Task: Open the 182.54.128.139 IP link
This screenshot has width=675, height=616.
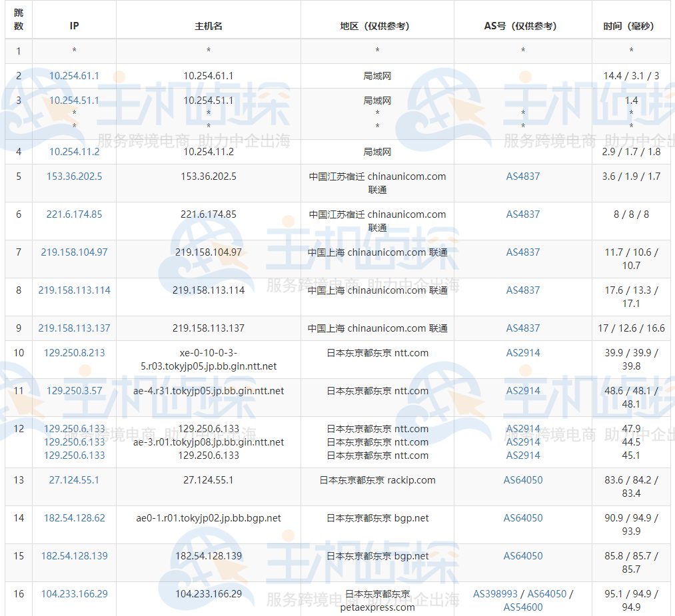Action: 74,556
